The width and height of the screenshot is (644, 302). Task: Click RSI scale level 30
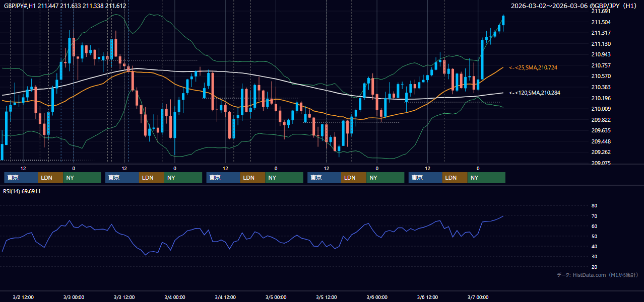[594, 257]
